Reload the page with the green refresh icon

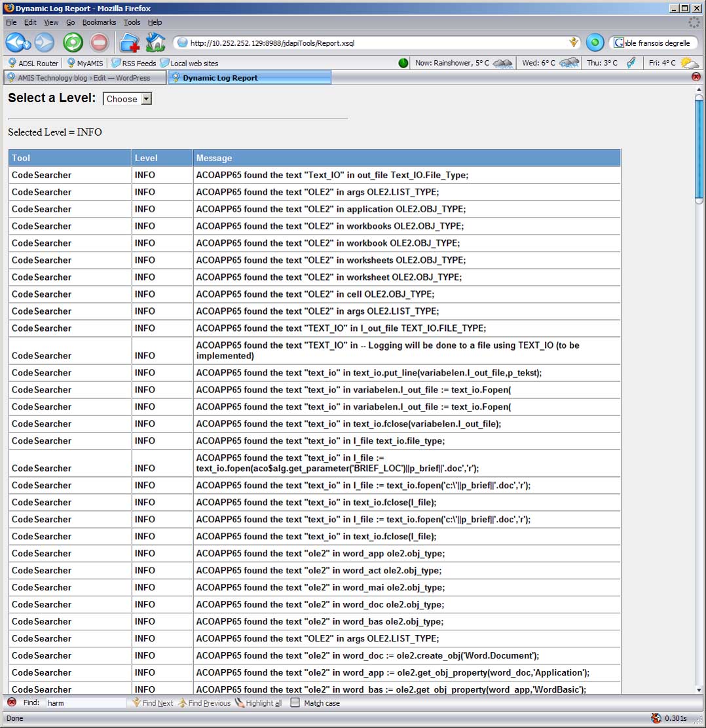pos(73,43)
